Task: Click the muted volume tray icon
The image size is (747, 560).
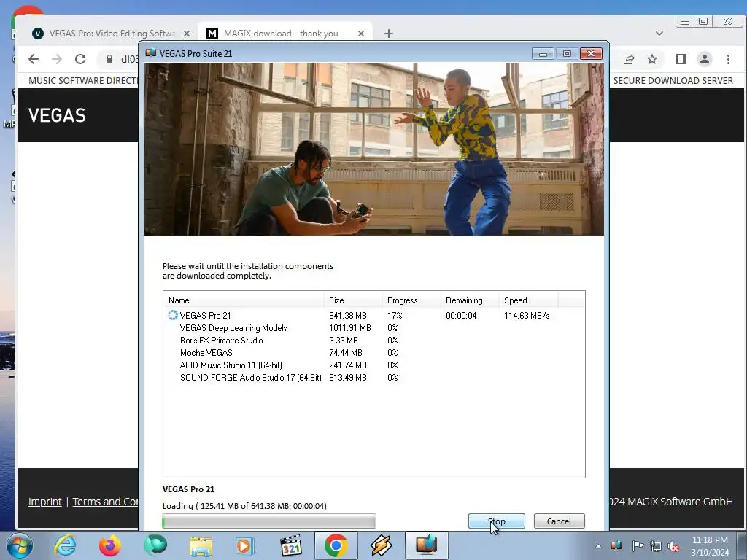Action: click(x=673, y=546)
